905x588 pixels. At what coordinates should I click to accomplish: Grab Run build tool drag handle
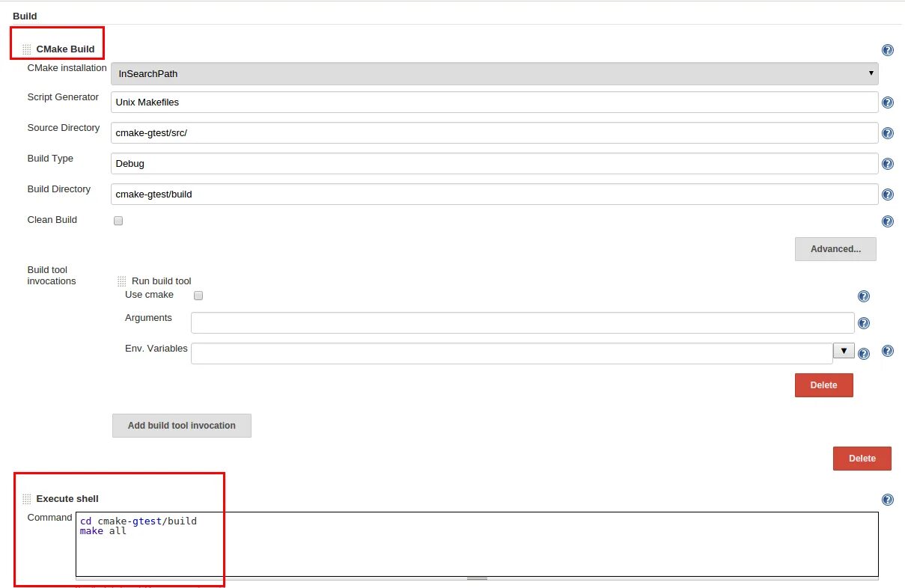[122, 281]
